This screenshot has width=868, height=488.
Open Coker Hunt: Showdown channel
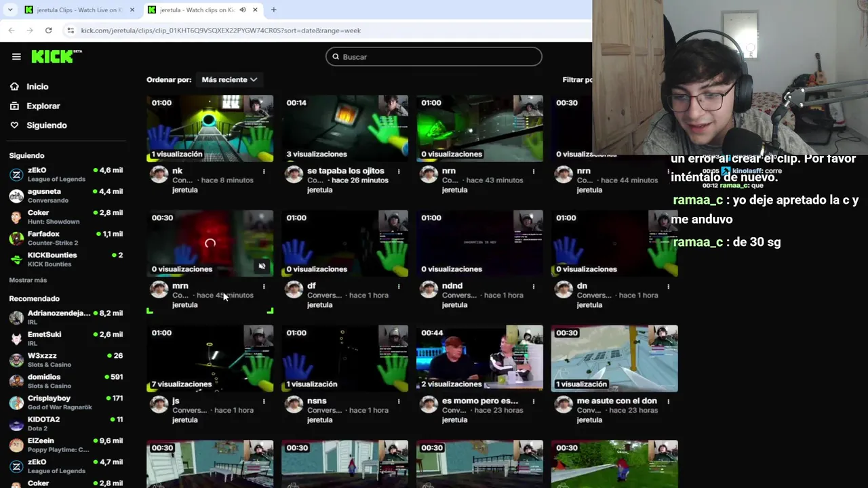pos(66,217)
